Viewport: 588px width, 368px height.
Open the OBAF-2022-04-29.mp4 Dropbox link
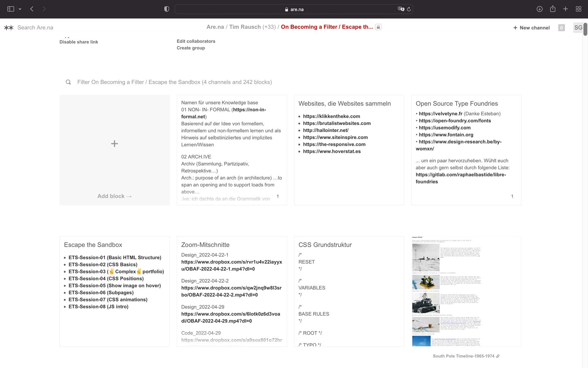point(231,318)
